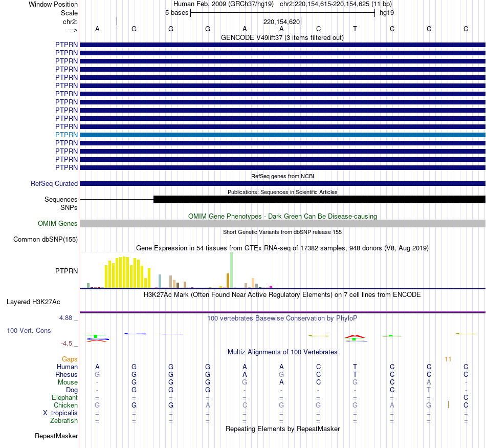Click the Common dbSNP(155) track label
The image size is (486, 448).
pyautogui.click(x=45, y=239)
